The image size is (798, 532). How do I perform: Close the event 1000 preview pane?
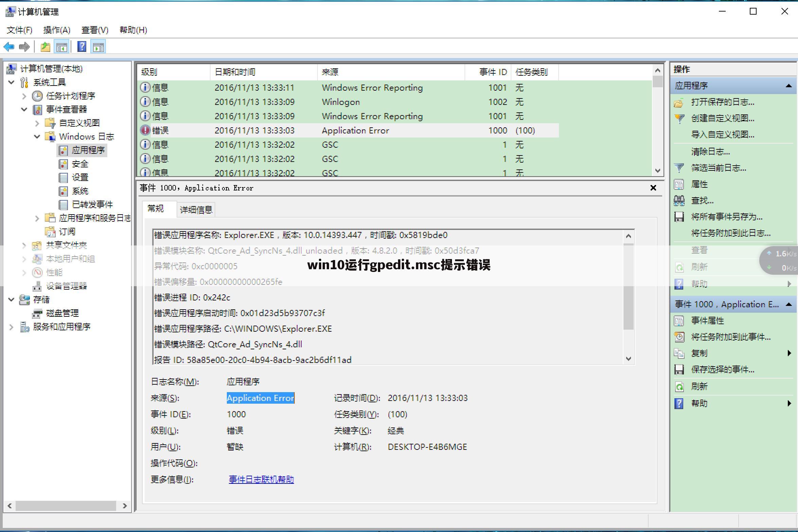tap(653, 188)
